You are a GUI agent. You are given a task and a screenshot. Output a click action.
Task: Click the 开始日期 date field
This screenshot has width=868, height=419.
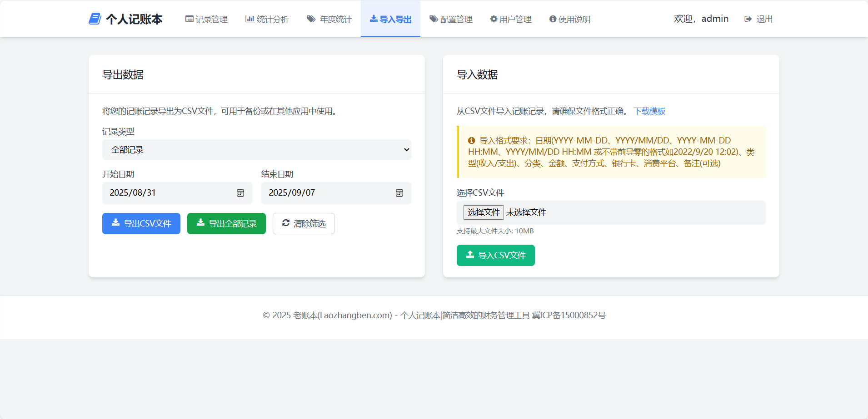click(x=168, y=193)
